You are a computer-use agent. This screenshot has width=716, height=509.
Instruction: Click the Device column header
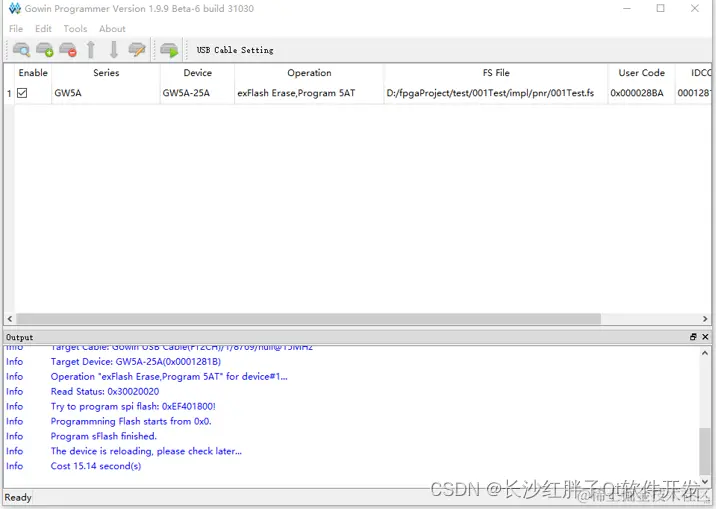(x=197, y=73)
